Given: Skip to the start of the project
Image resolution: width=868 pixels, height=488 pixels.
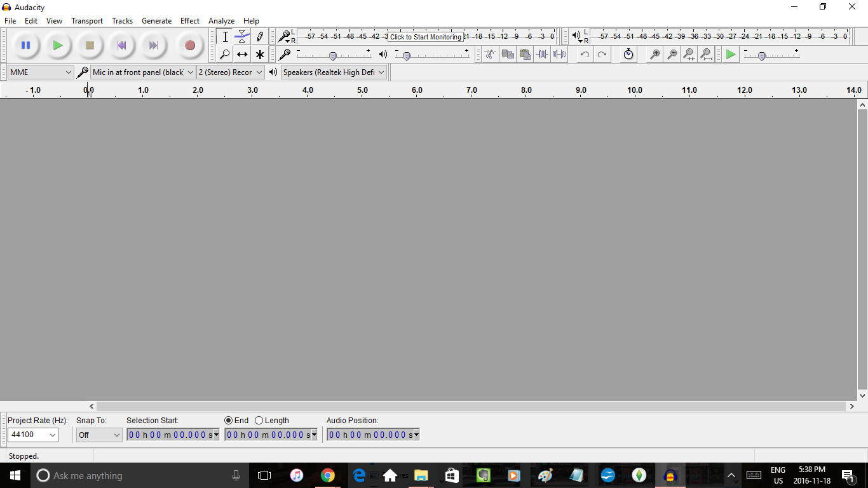Looking at the screenshot, I should 121,45.
